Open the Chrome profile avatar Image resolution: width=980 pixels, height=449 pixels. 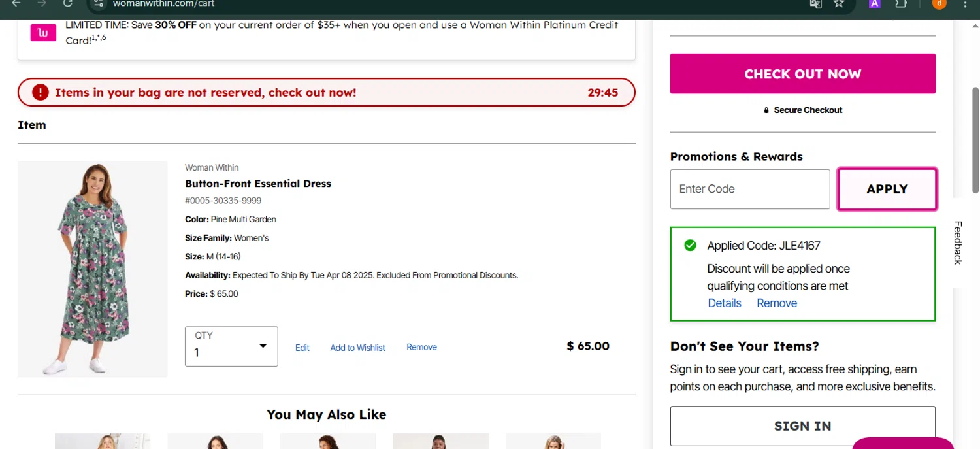pos(939,3)
